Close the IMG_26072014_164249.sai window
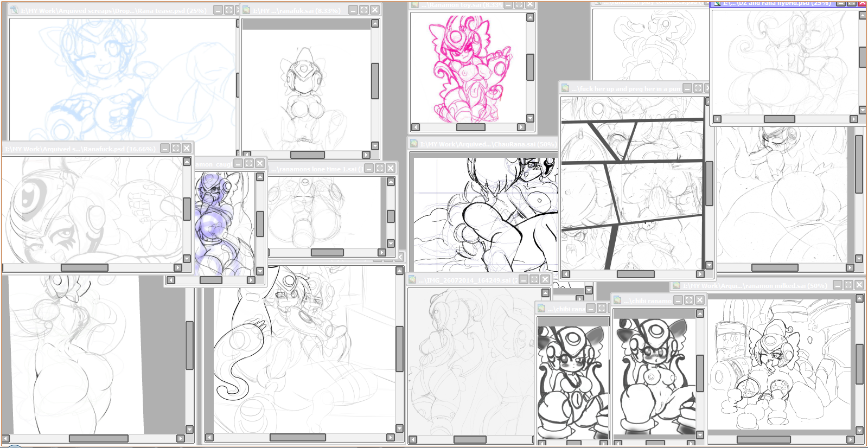Viewport: 868px width, 448px height. pos(545,279)
